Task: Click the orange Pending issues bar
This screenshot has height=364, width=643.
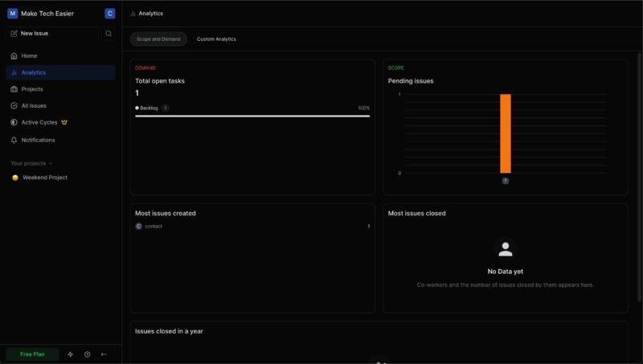Action: click(x=506, y=133)
